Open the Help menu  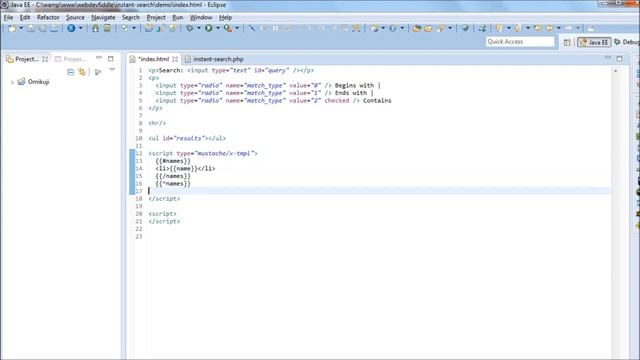[x=225, y=18]
